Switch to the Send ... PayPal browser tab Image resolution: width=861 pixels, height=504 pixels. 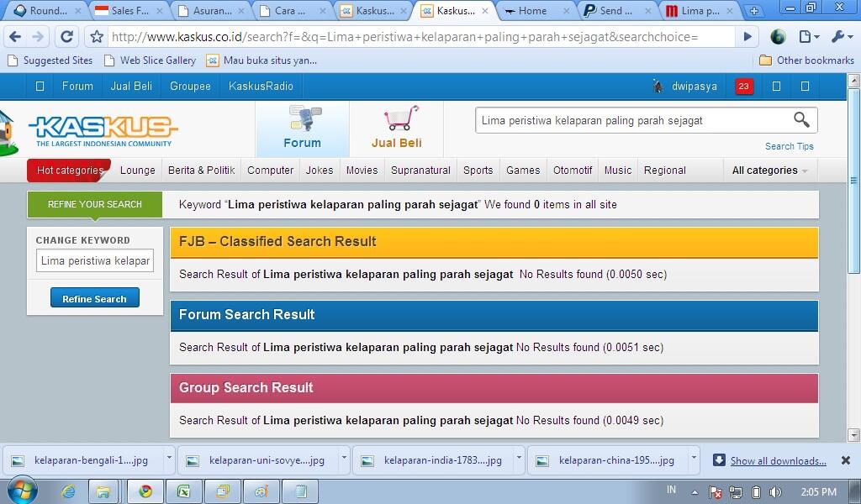[x=616, y=10]
